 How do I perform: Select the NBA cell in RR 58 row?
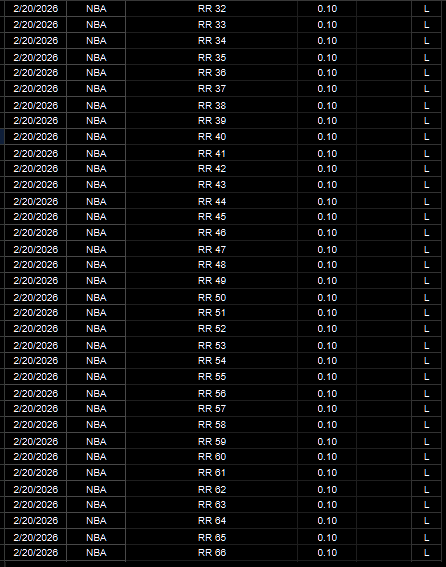click(96, 425)
